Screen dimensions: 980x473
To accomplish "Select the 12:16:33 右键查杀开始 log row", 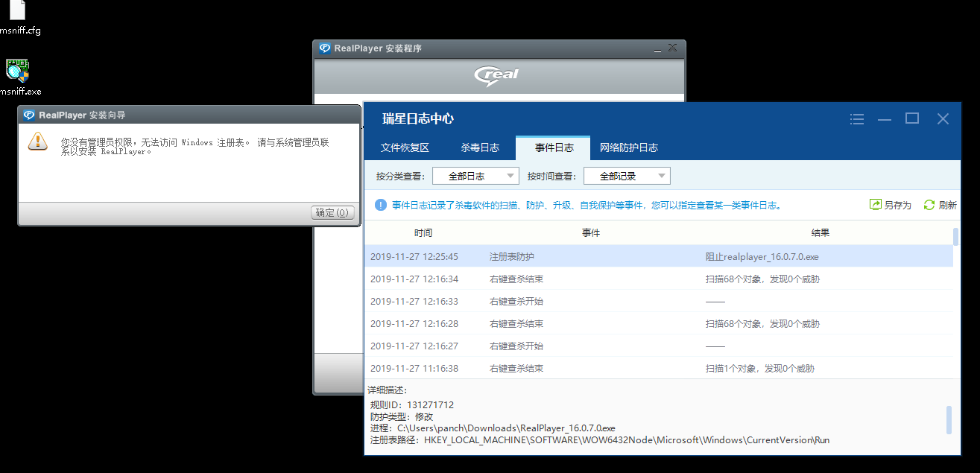I will click(659, 301).
